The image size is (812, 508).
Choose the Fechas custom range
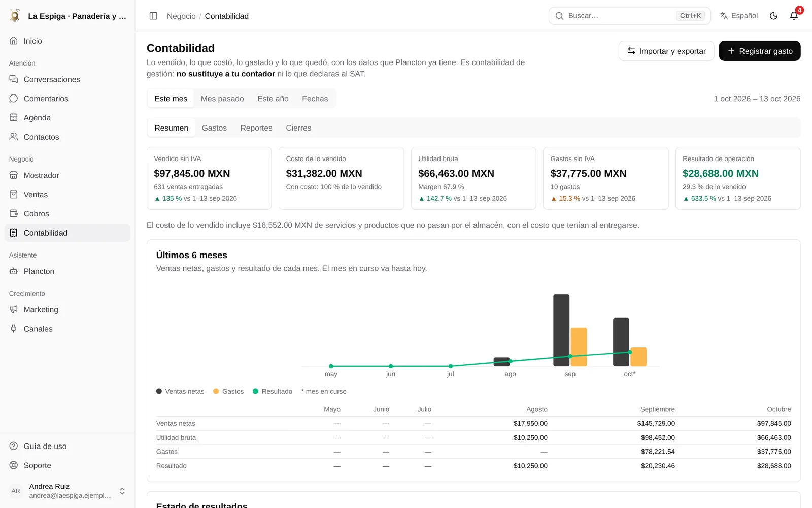315,99
